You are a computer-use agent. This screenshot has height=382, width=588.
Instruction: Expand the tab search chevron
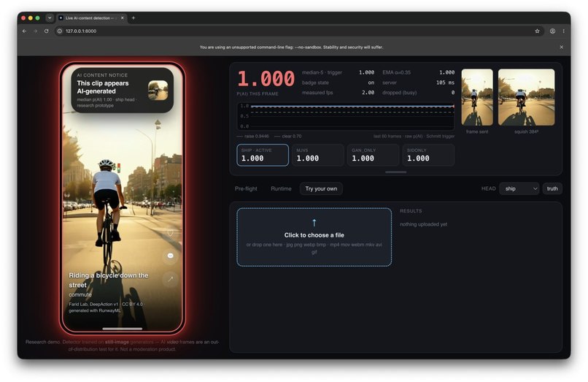pyautogui.click(x=50, y=18)
